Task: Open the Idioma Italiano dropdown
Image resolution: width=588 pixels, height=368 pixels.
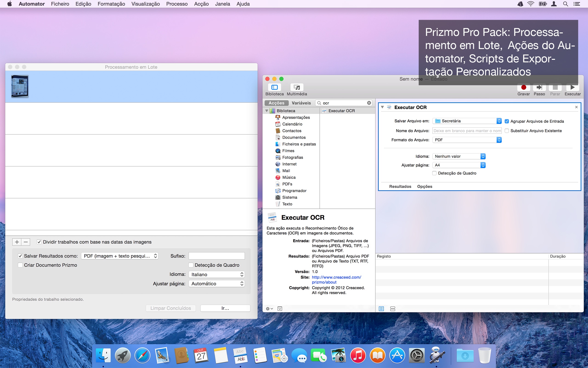Action: (x=217, y=274)
